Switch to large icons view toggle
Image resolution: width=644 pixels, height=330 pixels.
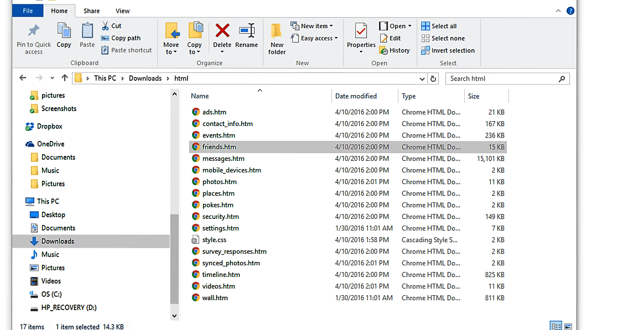click(x=568, y=326)
